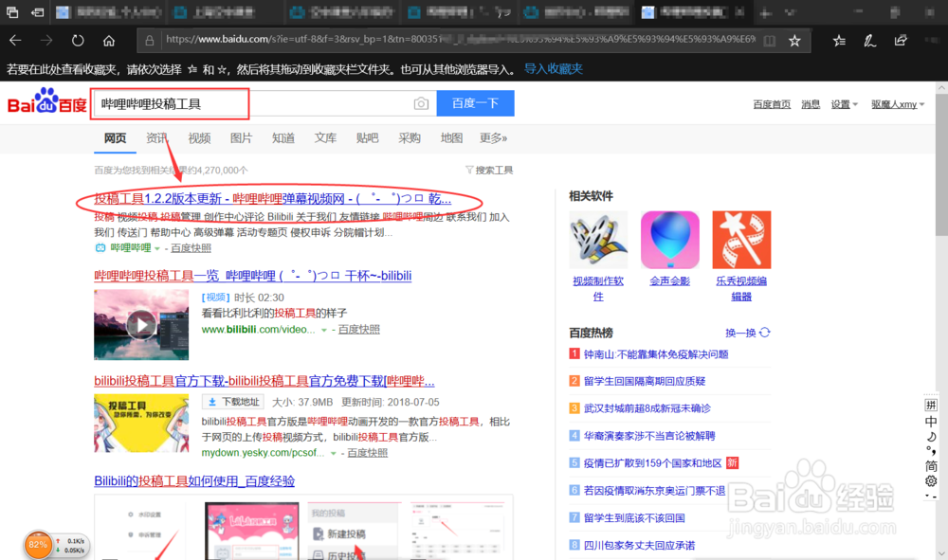Click the browser forward arrow
Image resolution: width=948 pixels, height=560 pixels.
point(46,41)
